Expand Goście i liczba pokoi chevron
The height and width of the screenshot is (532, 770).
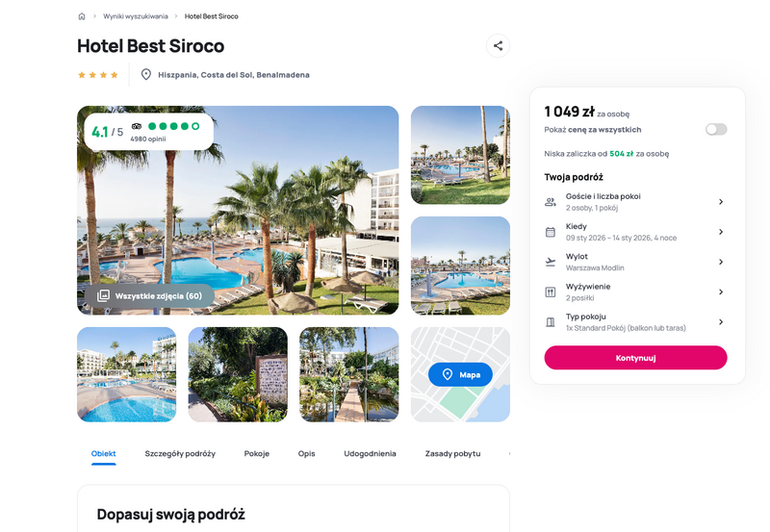click(720, 202)
